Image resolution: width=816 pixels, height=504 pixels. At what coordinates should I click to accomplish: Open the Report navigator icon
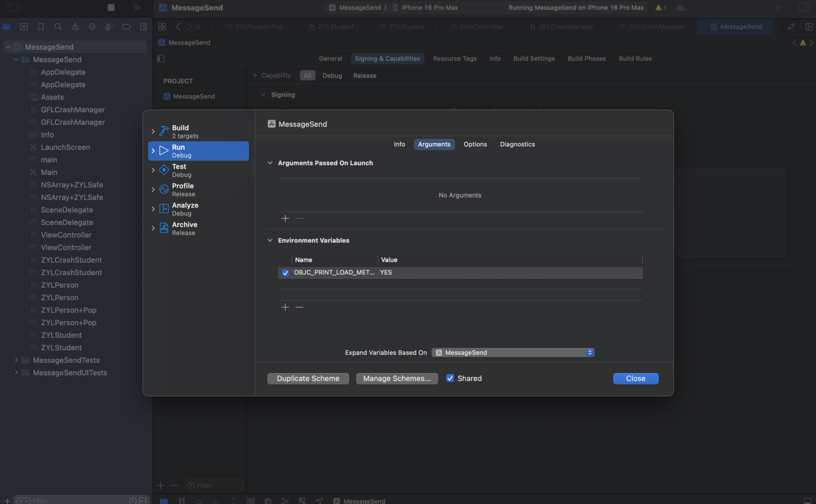tap(144, 27)
